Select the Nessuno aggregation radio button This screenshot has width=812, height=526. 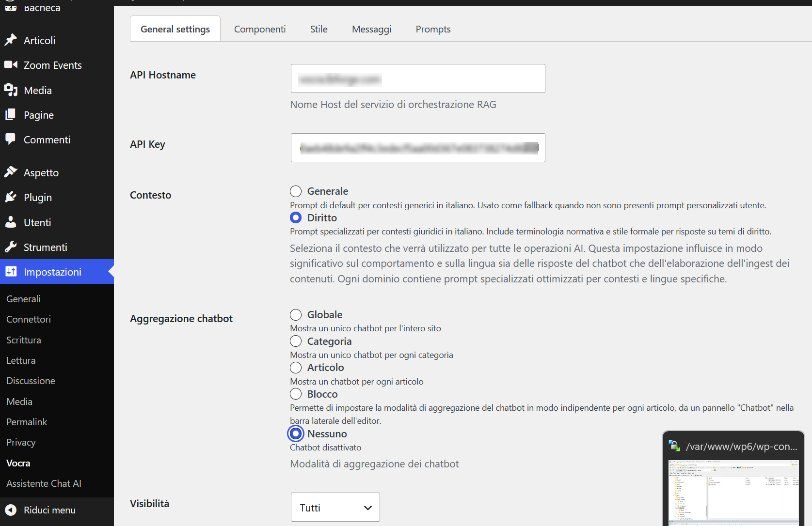pyautogui.click(x=296, y=434)
